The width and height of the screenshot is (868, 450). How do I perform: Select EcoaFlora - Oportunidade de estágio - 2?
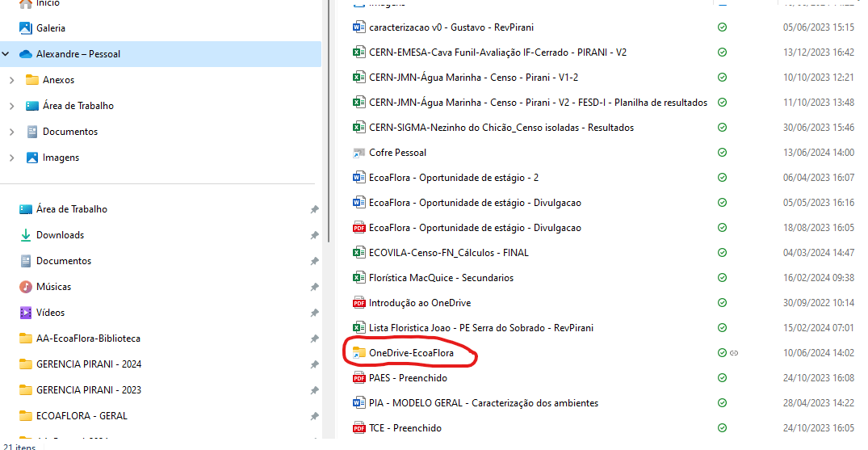click(453, 178)
